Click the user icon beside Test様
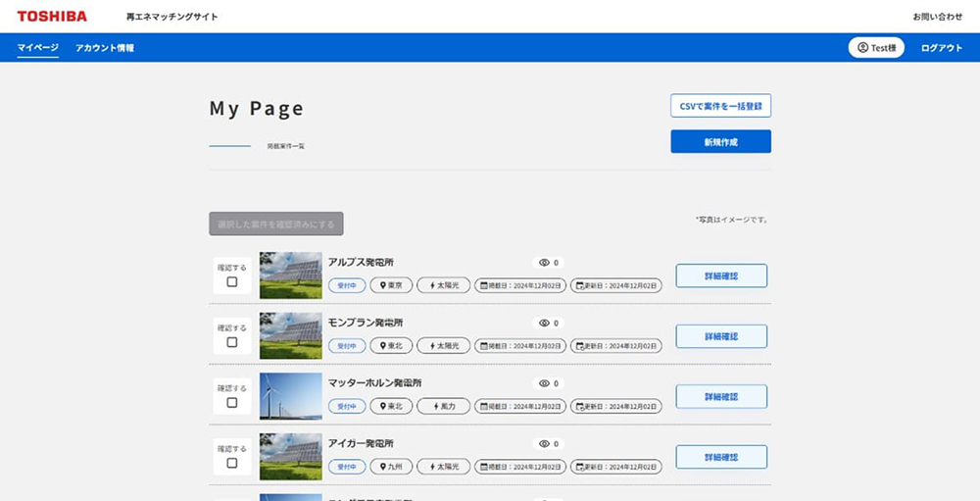This screenshot has height=501, width=980. click(x=862, y=47)
